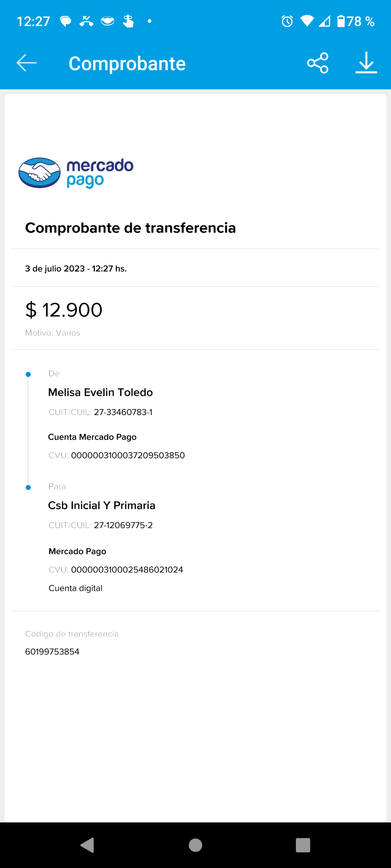
Task: Tap the Mercado Pago handshake logo
Action: pyautogui.click(x=39, y=173)
